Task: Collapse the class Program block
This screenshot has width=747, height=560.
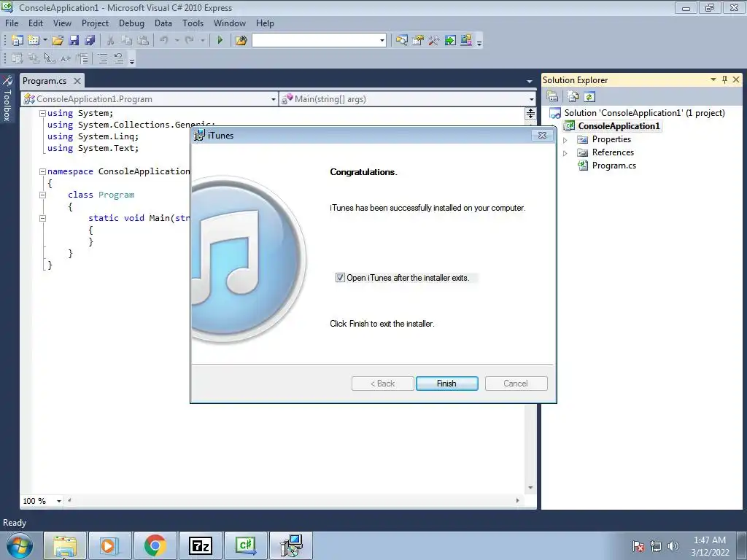Action: tap(42, 195)
